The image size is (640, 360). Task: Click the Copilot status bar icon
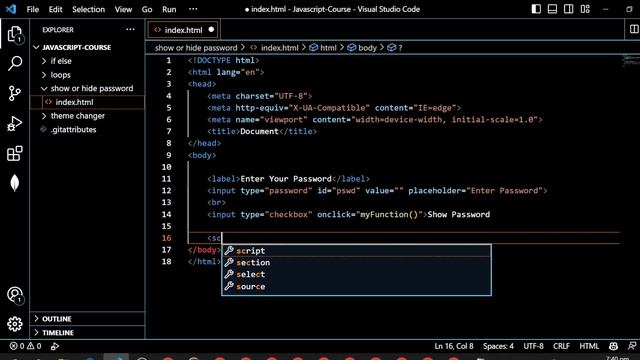click(613, 346)
